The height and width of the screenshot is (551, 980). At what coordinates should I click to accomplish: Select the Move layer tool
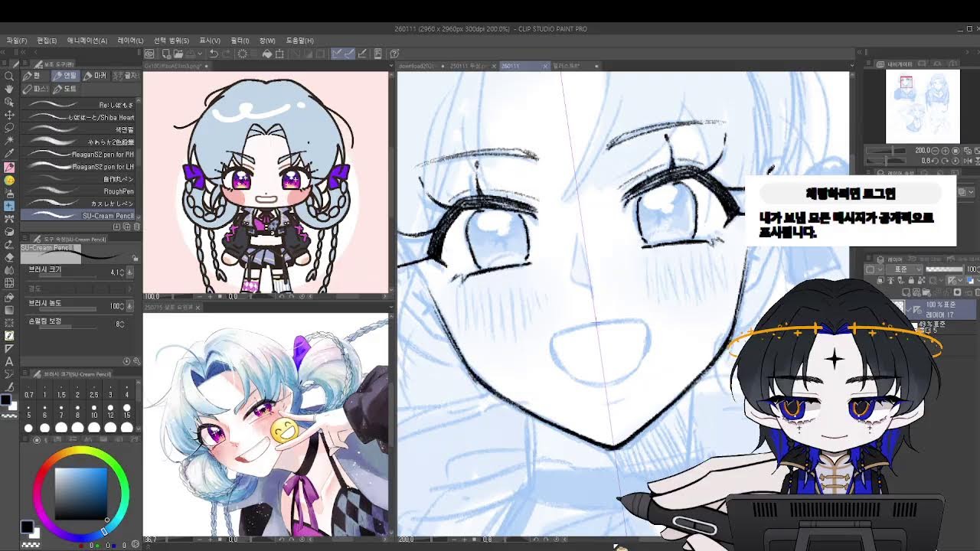pos(9,115)
